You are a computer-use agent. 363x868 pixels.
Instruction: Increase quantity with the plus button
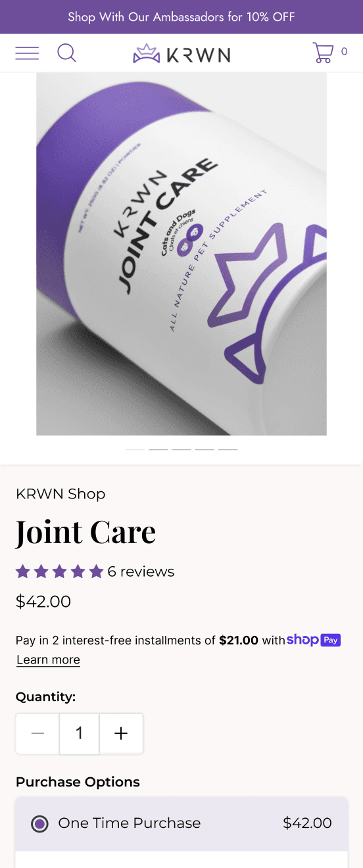(x=121, y=733)
